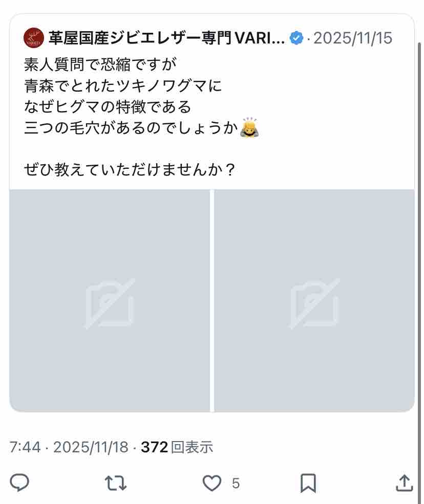The height and width of the screenshot is (504, 424).
Task: Click the 7:44 · 2025/11/18 timestamp
Action: pyautogui.click(x=69, y=447)
